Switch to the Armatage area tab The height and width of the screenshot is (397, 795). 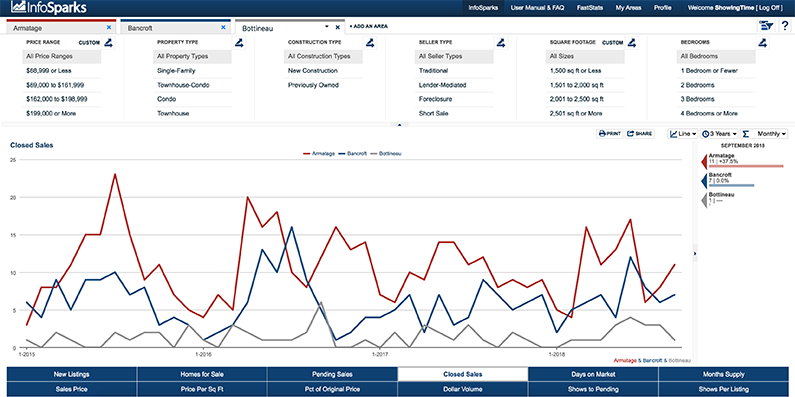(x=60, y=28)
